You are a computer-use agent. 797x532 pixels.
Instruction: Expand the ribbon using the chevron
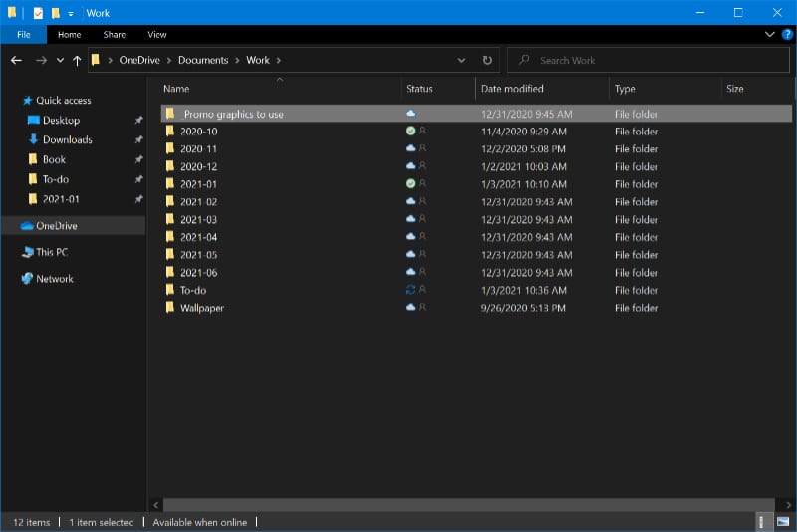point(769,34)
